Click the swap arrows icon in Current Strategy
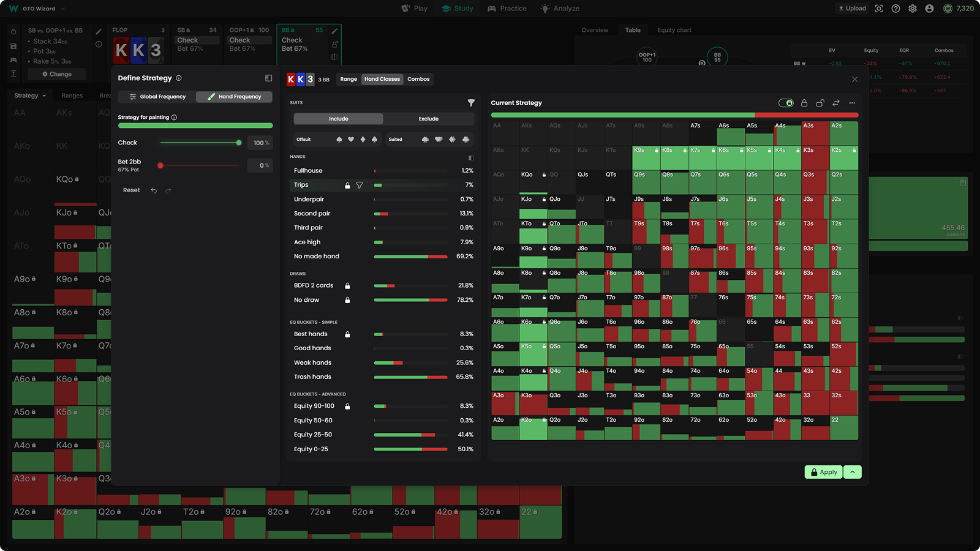Viewport: 980px width, 551px height. click(x=836, y=103)
